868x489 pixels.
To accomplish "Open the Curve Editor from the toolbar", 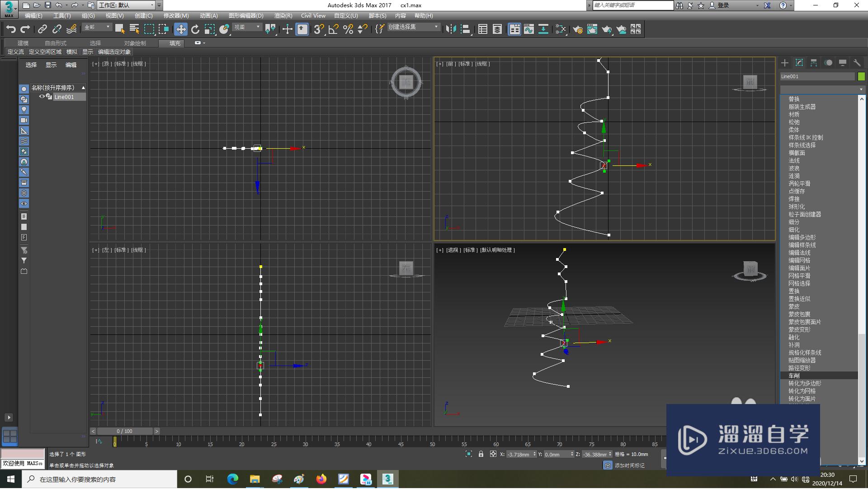I will tap(529, 29).
